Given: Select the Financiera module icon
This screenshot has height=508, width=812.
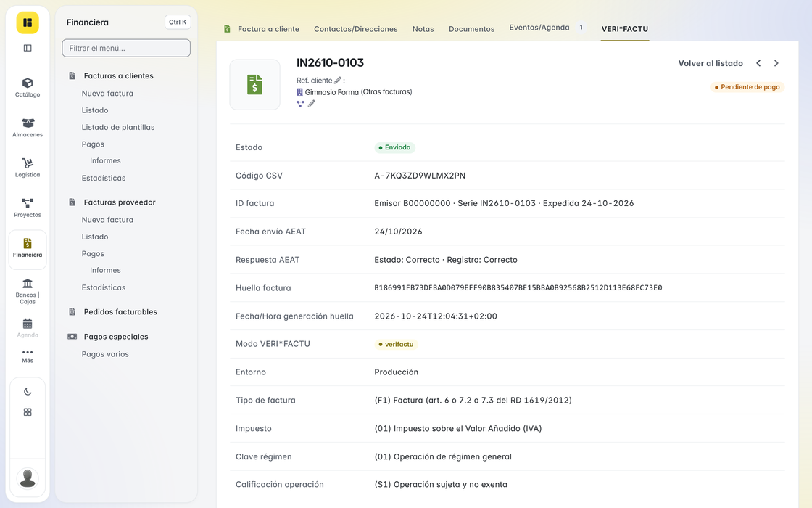Looking at the screenshot, I should [28, 250].
